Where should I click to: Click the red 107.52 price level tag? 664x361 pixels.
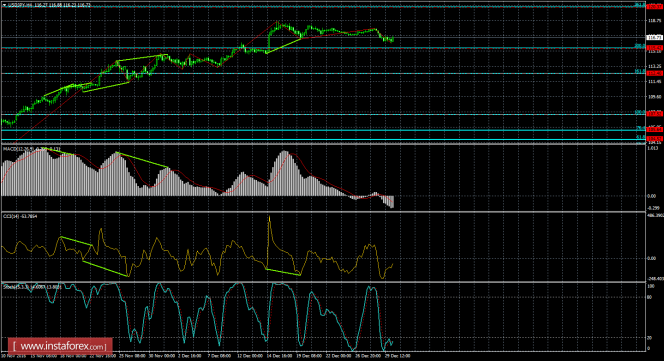(654, 114)
